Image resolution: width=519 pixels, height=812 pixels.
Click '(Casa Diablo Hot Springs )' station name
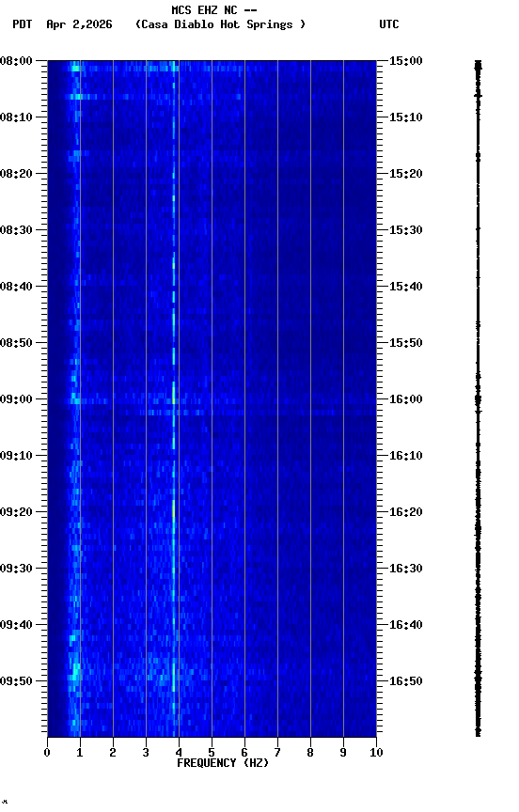coord(221,24)
